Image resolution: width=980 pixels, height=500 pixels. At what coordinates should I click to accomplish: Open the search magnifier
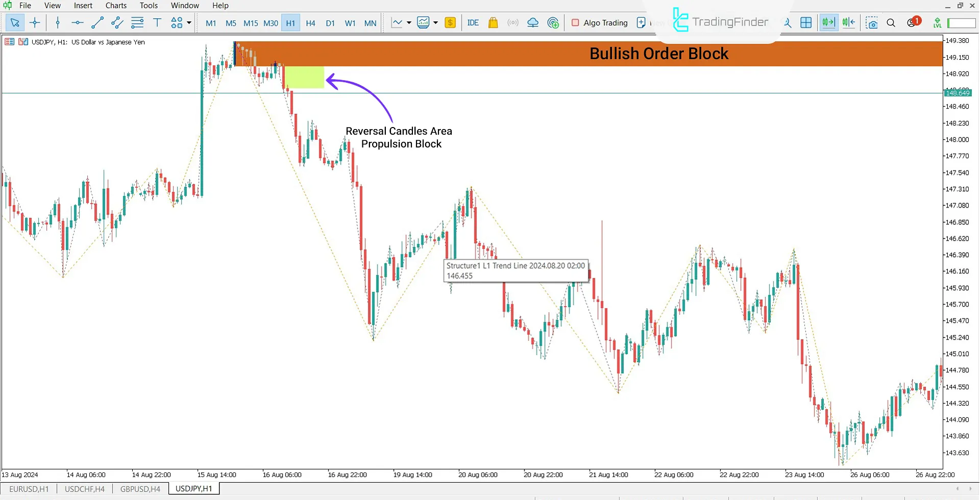[x=891, y=22]
